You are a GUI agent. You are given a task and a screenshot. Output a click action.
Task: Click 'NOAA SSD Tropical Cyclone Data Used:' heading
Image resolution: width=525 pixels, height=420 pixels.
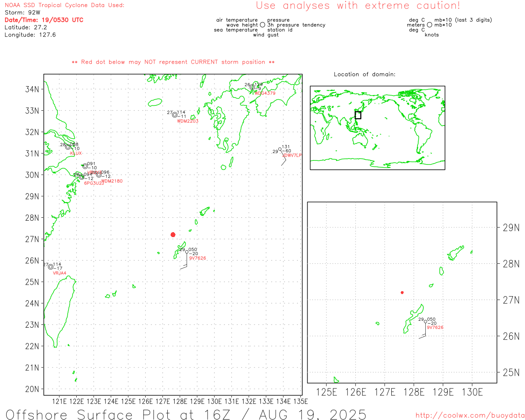64,5
